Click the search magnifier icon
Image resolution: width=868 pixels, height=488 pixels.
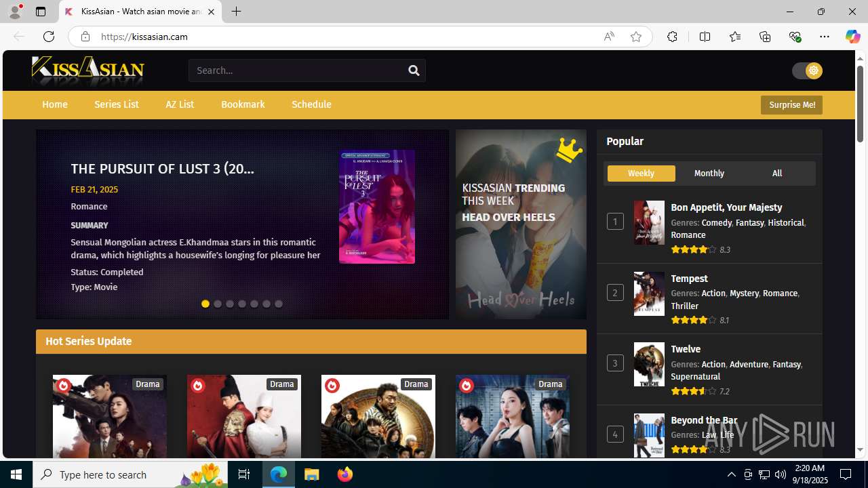coord(414,70)
